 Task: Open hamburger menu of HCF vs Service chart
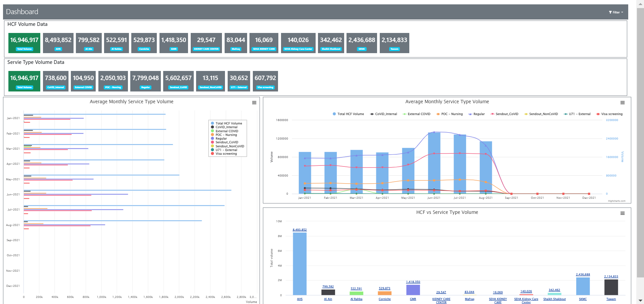point(623,213)
